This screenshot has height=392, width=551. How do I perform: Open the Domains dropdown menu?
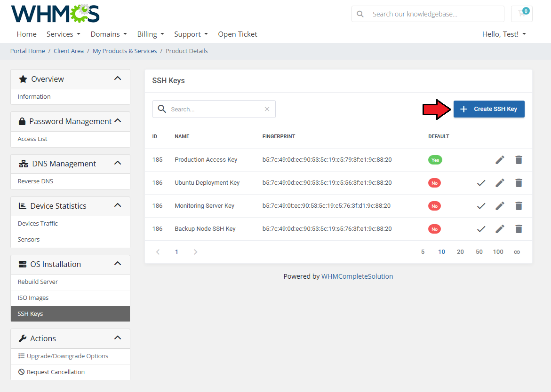click(109, 34)
